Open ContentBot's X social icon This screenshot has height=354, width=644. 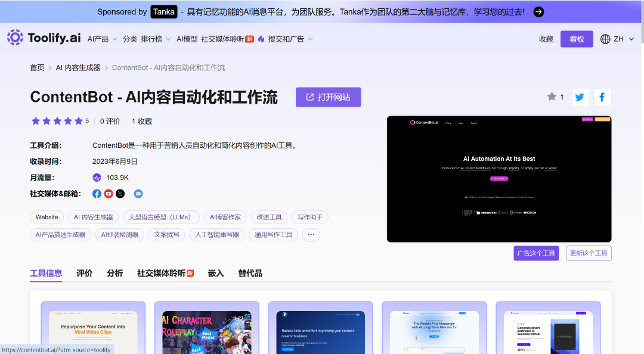(x=120, y=194)
